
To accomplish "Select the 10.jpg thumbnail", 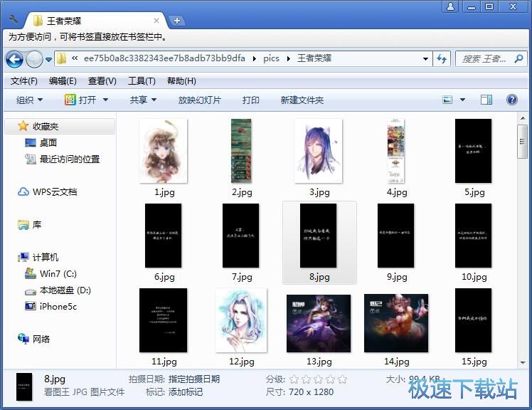I will 473,236.
